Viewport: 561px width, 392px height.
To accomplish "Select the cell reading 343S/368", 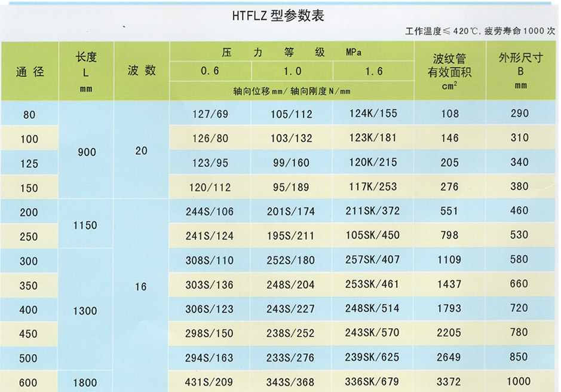I will tap(291, 382).
